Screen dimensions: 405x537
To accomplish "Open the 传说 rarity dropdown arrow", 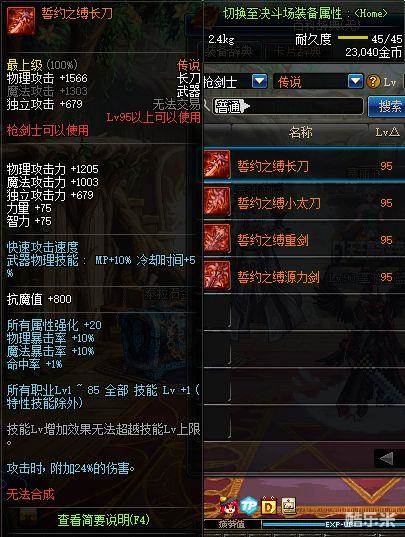I will 355,82.
